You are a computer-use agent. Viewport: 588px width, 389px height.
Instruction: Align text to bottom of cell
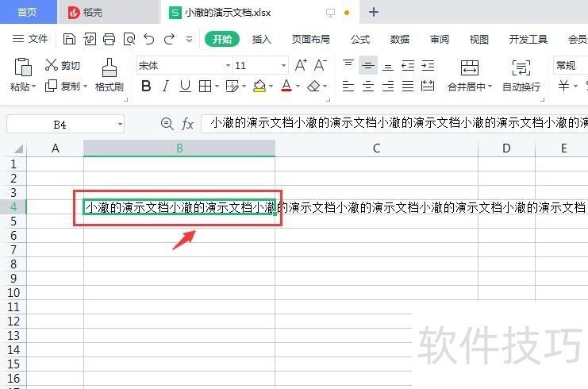[x=388, y=66]
